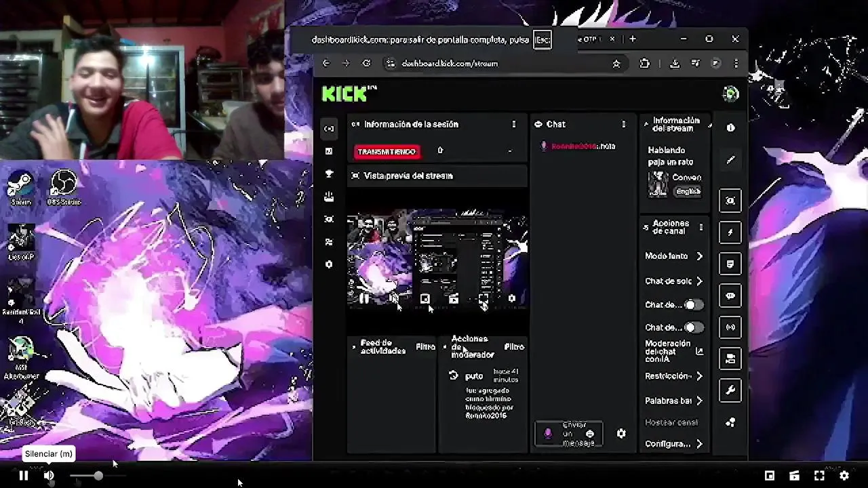Open Filtro for Acciones de moderador
868x488 pixels.
pos(514,347)
